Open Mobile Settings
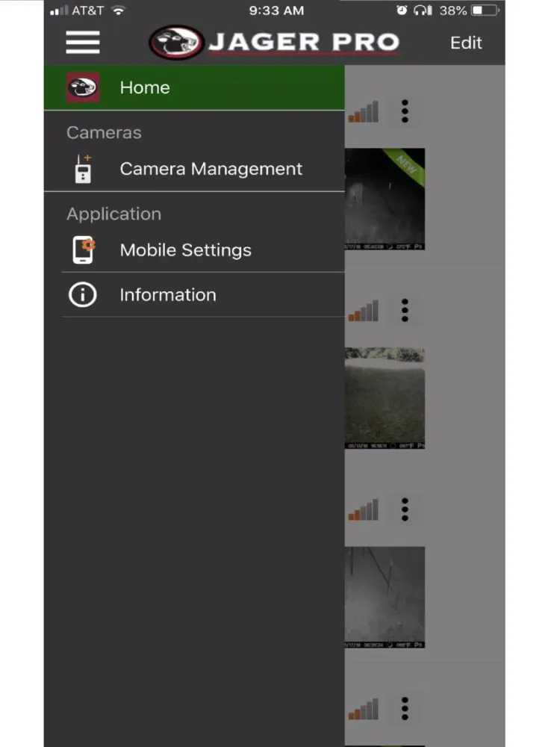Image resolution: width=560 pixels, height=747 pixels. click(x=194, y=250)
